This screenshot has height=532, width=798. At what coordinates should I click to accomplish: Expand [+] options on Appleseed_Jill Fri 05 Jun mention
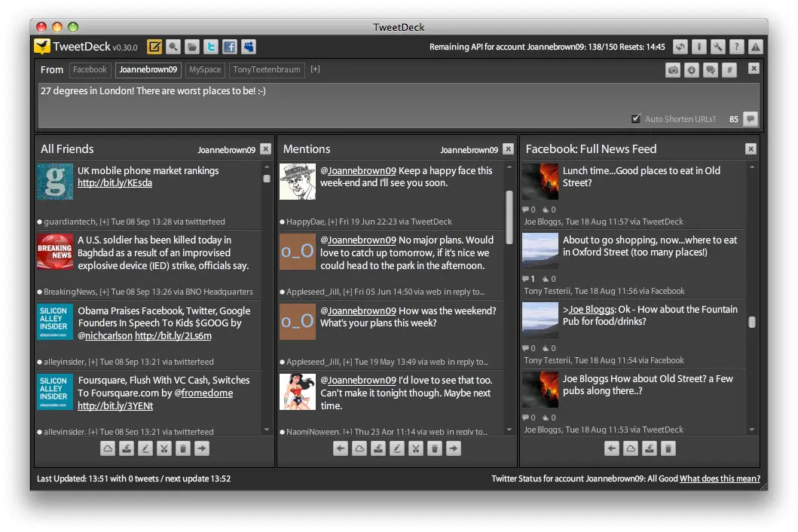click(347, 292)
